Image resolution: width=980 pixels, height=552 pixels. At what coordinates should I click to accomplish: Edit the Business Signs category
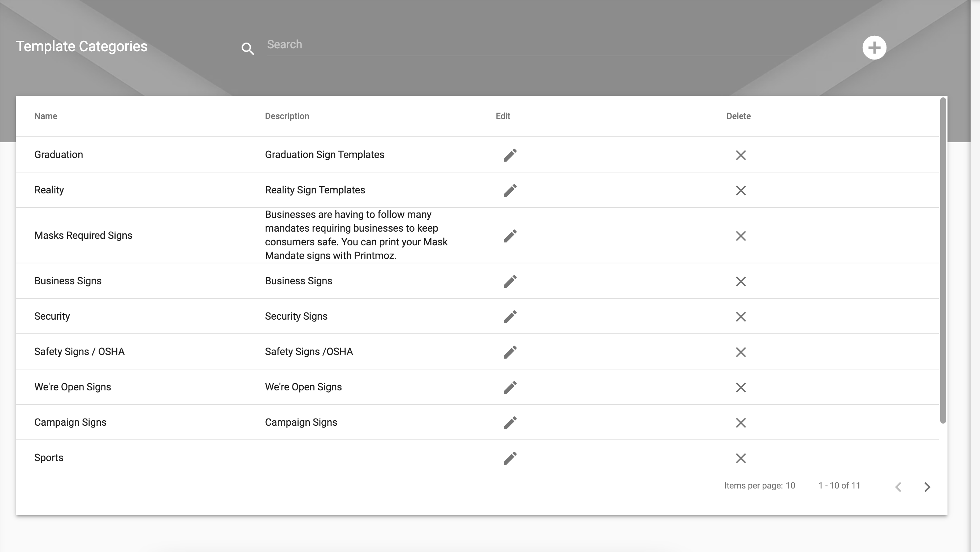(x=510, y=281)
